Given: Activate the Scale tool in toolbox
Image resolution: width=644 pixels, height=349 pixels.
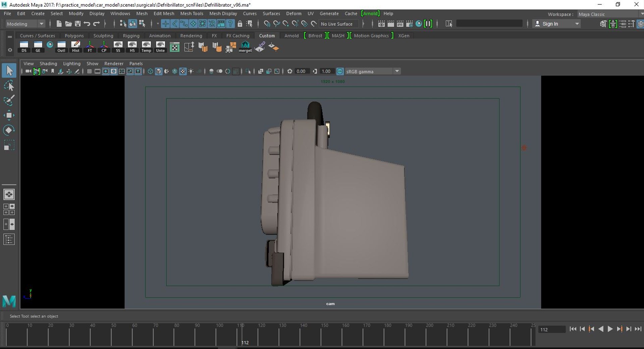Looking at the screenshot, I should point(9,145).
